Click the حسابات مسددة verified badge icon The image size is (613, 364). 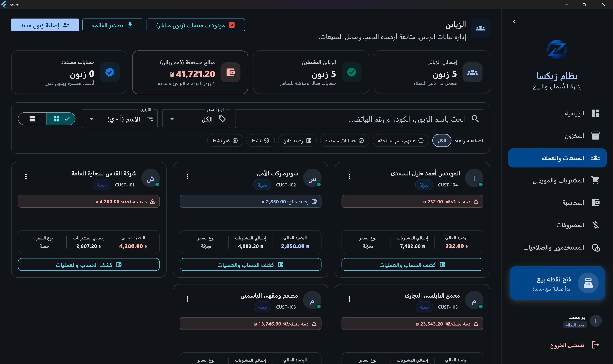[110, 72]
